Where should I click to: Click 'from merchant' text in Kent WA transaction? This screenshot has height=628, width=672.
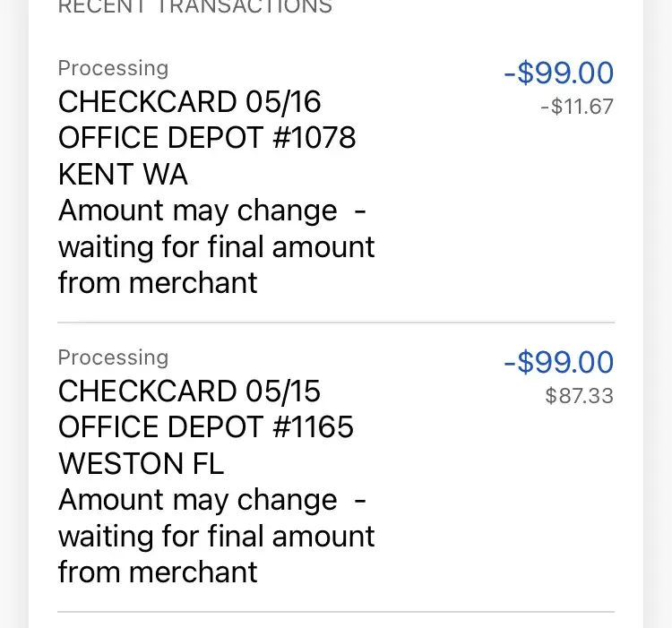click(x=158, y=282)
